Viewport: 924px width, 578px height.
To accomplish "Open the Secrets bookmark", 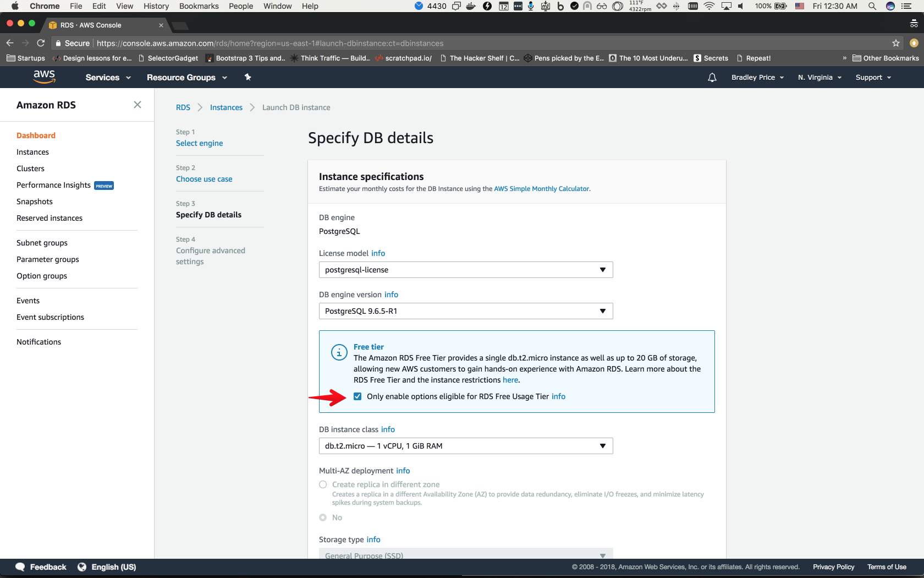I will (711, 58).
